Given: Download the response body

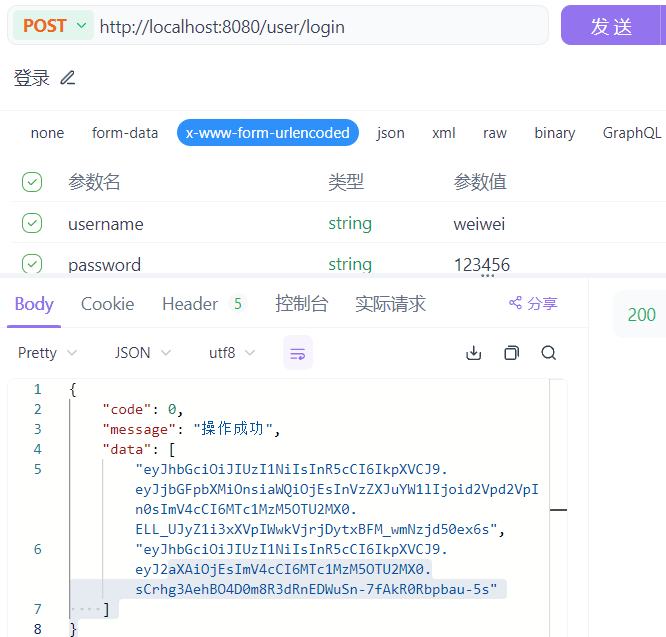Looking at the screenshot, I should [474, 353].
